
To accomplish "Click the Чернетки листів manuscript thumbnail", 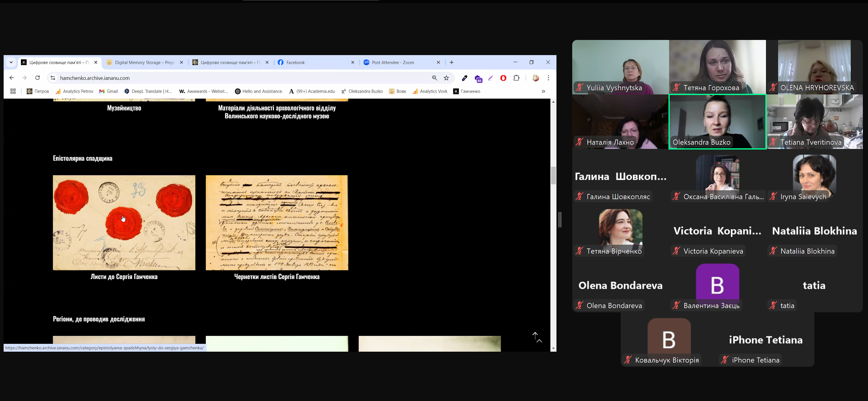I will coord(277,222).
